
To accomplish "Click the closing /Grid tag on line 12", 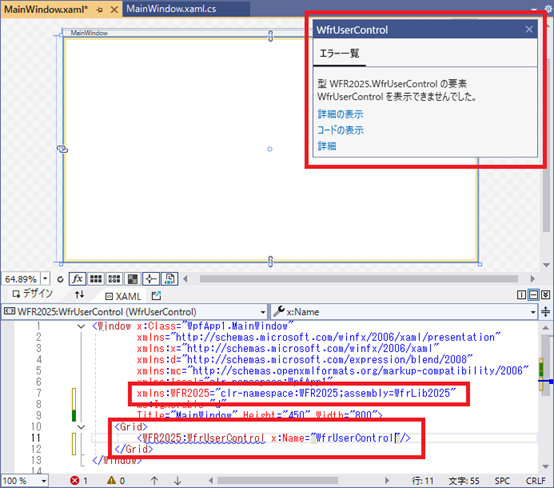I will [134, 449].
